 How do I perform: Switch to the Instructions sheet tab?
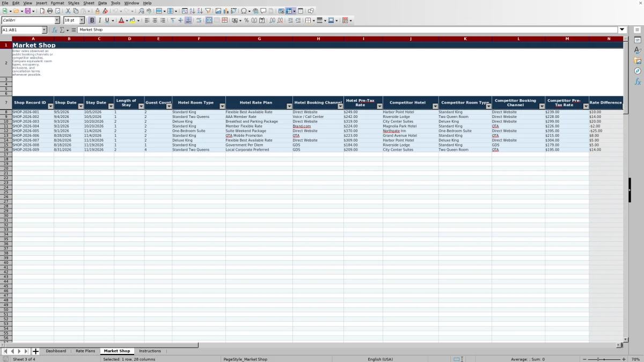pos(150,351)
